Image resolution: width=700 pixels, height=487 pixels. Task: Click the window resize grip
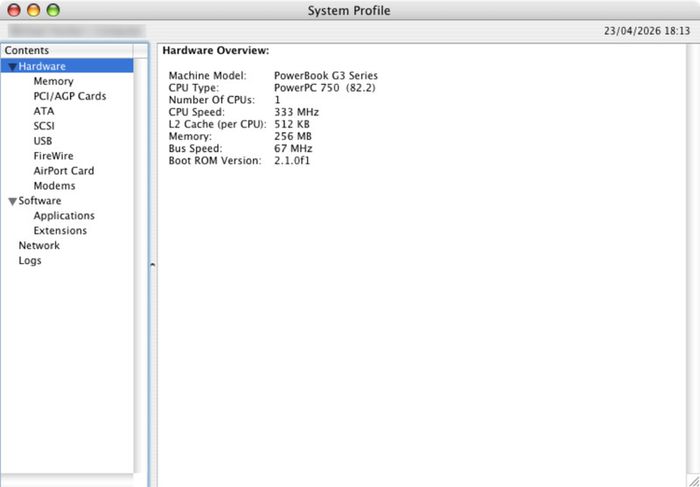(693, 480)
